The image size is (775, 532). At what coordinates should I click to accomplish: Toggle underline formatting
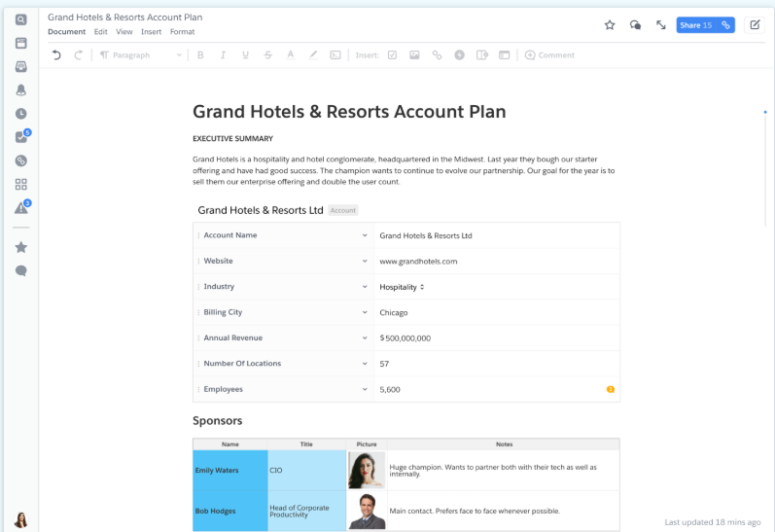click(245, 54)
